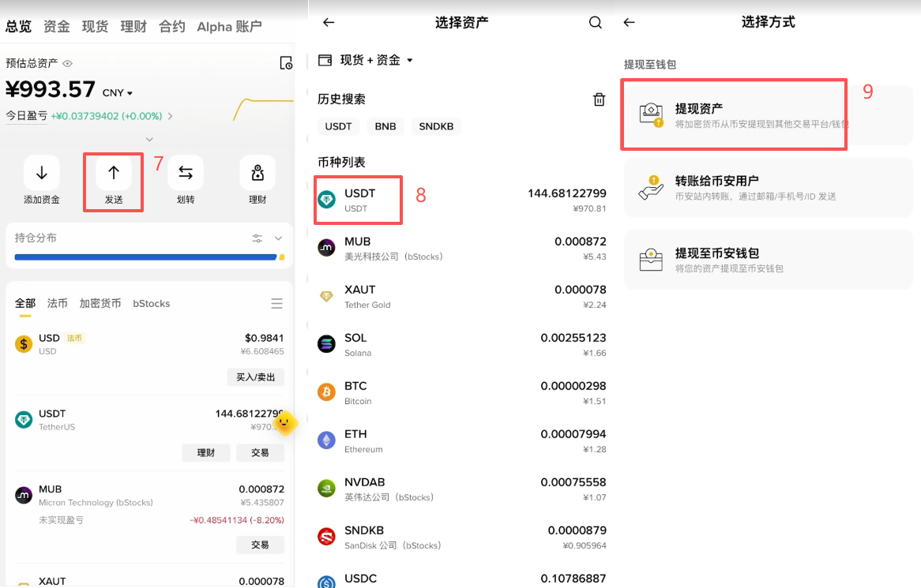The height and width of the screenshot is (588, 921).
Task: Tap the 发送 up-arrow send icon
Action: point(114,173)
